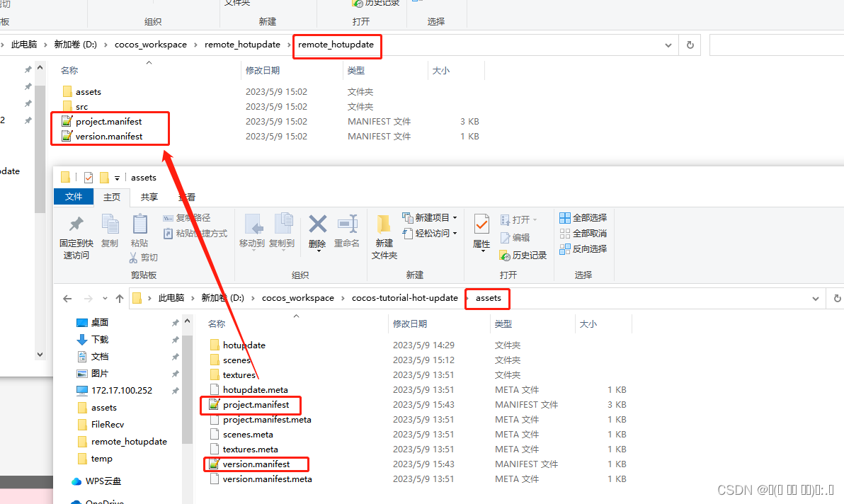Switch to the Share (共享) tab
Screen dimensions: 844x504
pyautogui.click(x=149, y=197)
